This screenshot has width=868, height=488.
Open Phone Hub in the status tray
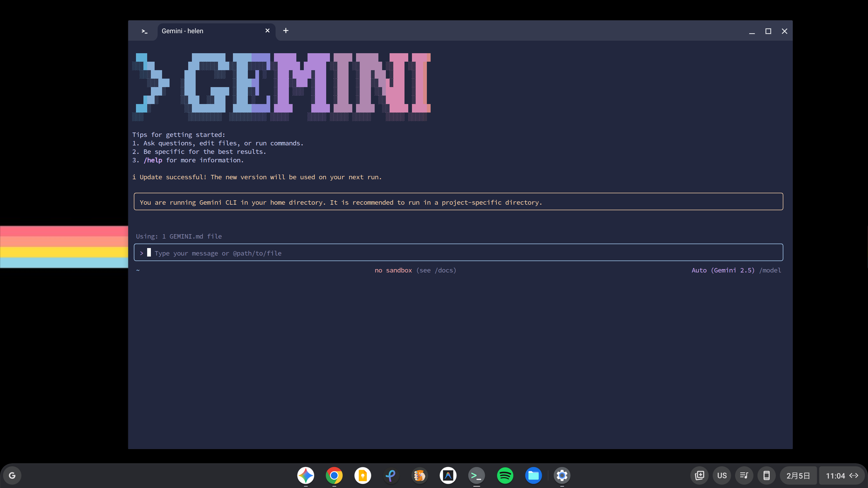tap(767, 475)
